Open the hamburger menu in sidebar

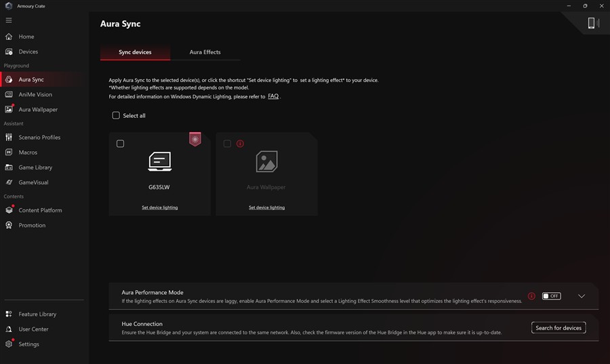click(9, 20)
